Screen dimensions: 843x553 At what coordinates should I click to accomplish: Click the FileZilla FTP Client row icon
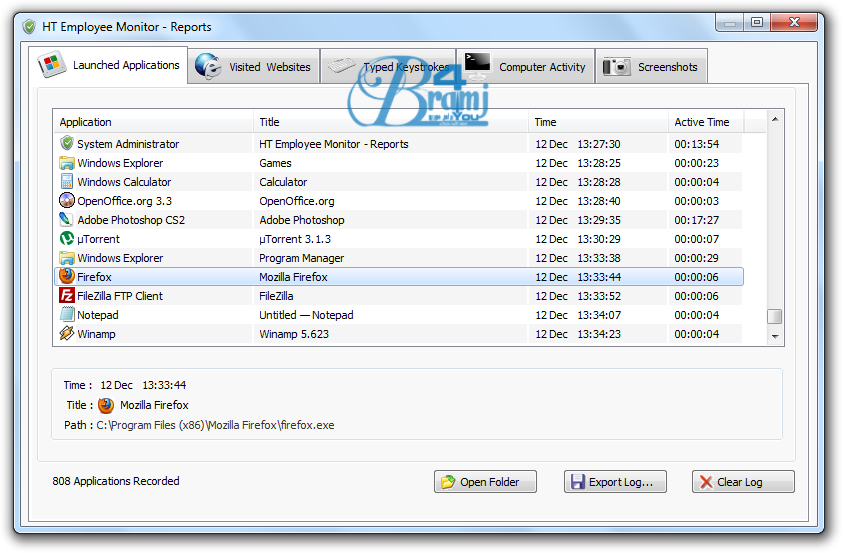click(67, 296)
